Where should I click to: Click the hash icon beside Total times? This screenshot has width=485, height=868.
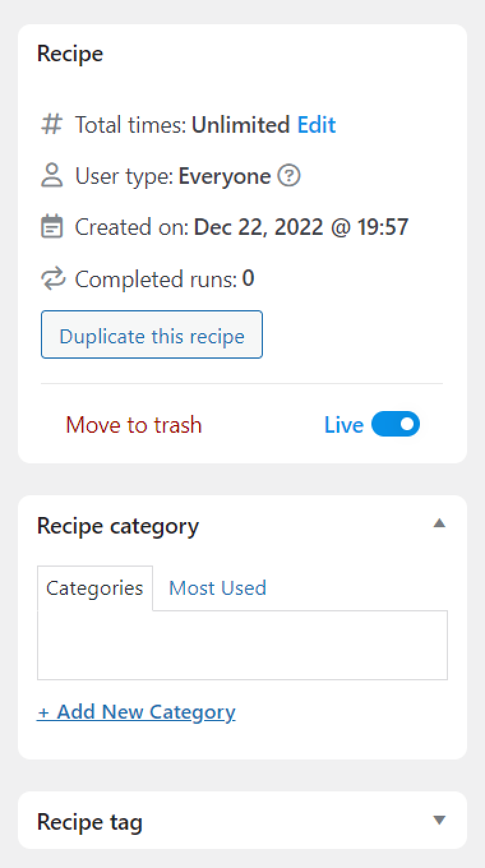click(52, 124)
